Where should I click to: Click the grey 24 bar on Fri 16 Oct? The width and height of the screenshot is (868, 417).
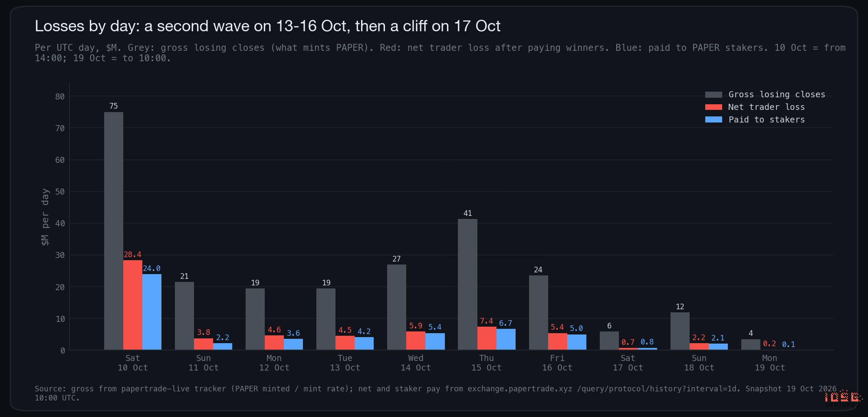(x=539, y=313)
